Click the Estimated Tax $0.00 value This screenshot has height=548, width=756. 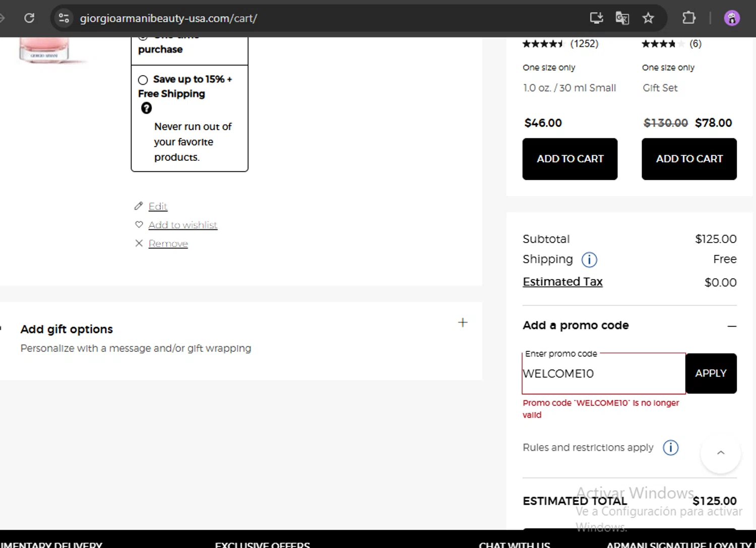tap(721, 282)
